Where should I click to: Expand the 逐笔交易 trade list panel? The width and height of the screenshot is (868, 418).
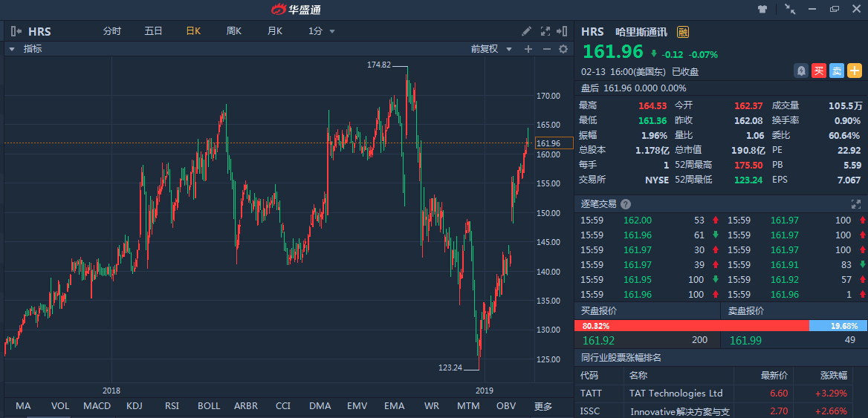pyautogui.click(x=856, y=203)
